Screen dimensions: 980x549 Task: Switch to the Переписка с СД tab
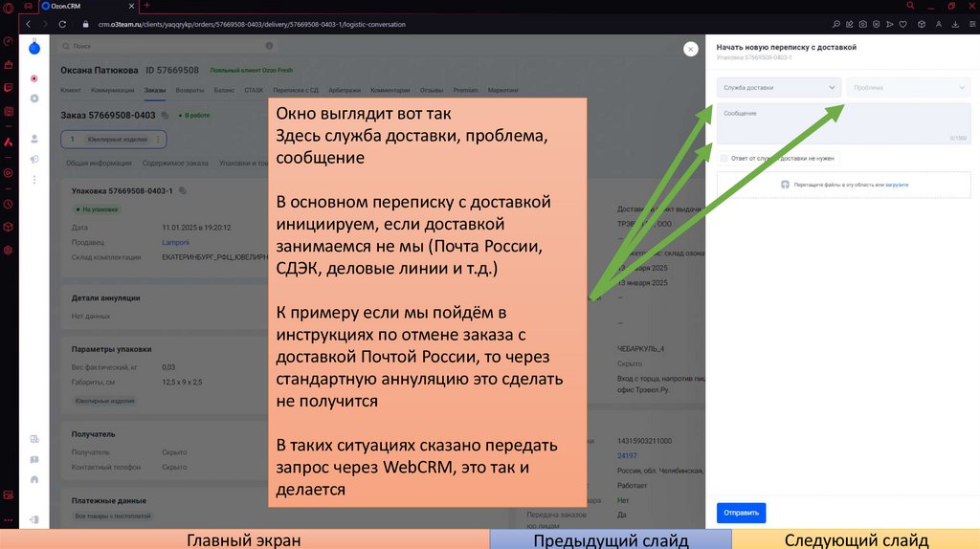pyautogui.click(x=296, y=90)
